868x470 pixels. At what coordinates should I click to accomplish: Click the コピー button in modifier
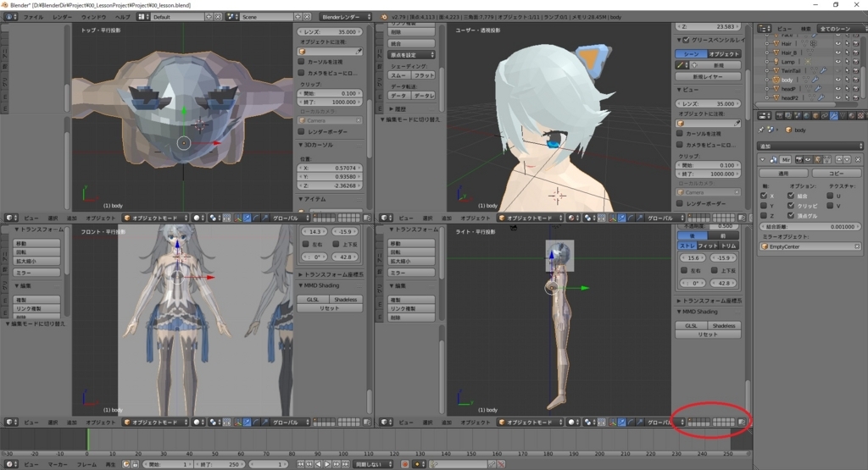click(x=835, y=174)
